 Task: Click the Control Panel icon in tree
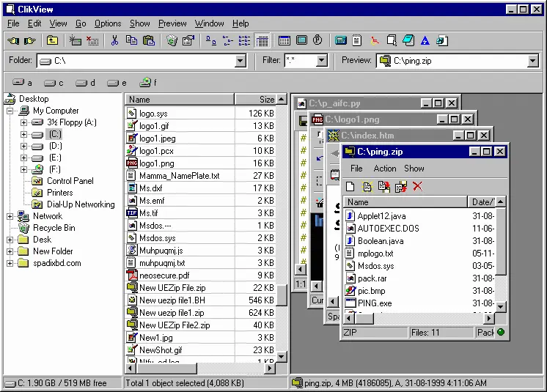pos(37,181)
